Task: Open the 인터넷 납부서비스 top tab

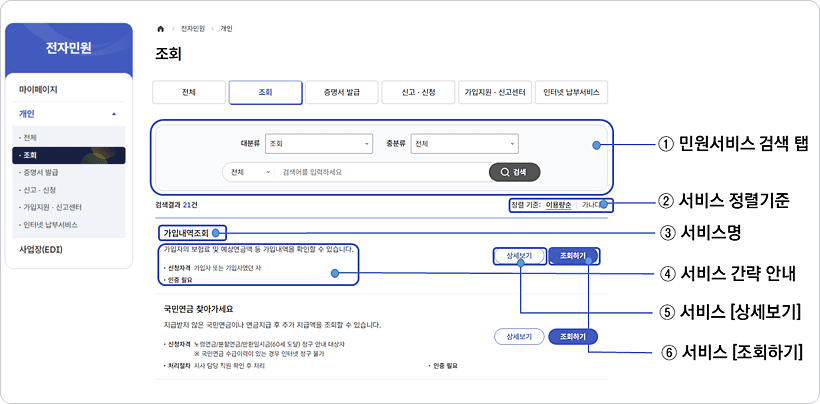Action: tap(571, 93)
